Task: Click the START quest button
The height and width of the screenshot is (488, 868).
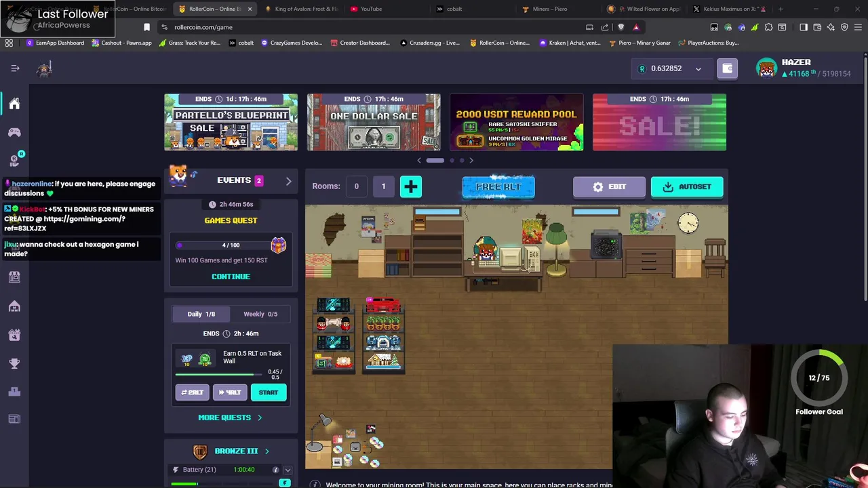Action: tap(268, 392)
